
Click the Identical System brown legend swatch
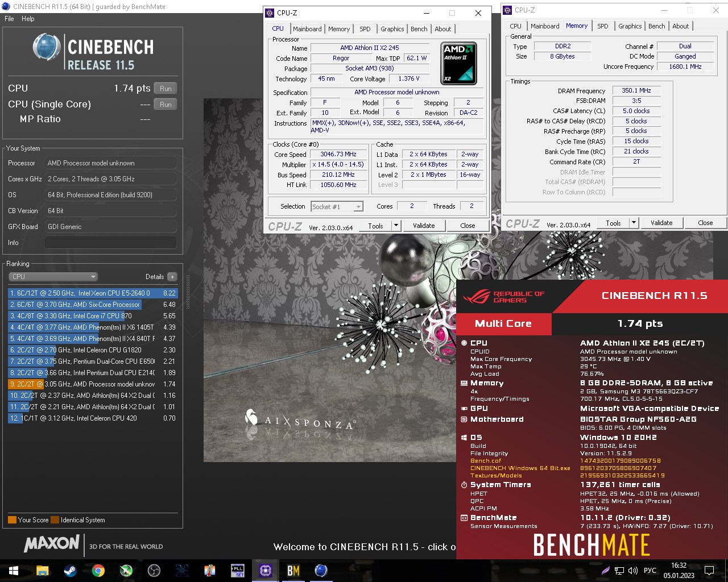(55, 519)
